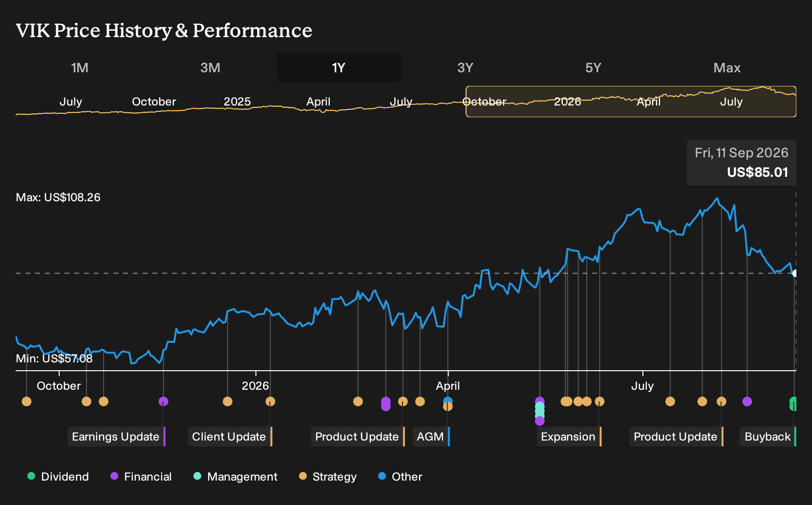Toggle the Financial legend filter
This screenshot has height=505, width=812.
tap(141, 477)
